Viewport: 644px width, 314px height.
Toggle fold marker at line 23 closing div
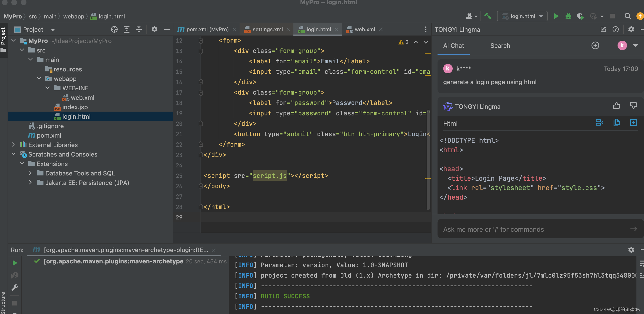point(201,155)
